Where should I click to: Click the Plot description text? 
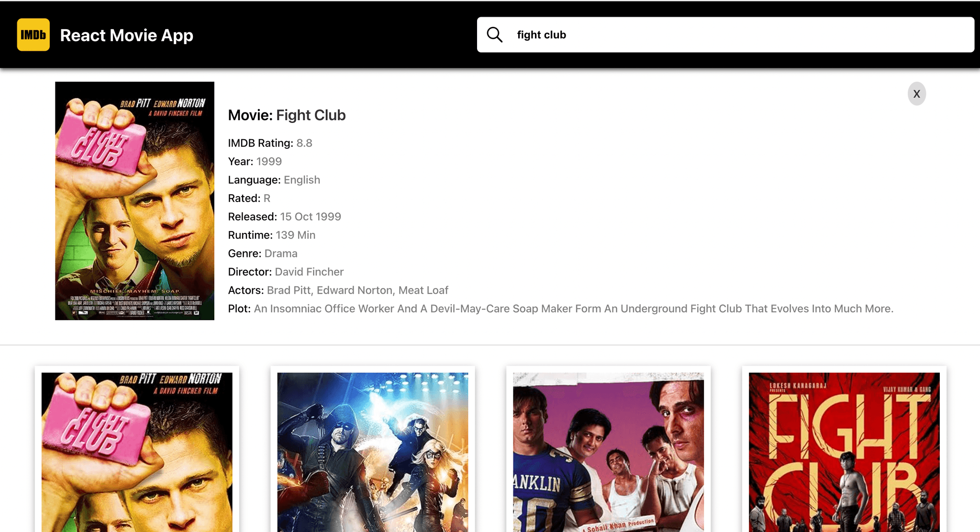(574, 309)
